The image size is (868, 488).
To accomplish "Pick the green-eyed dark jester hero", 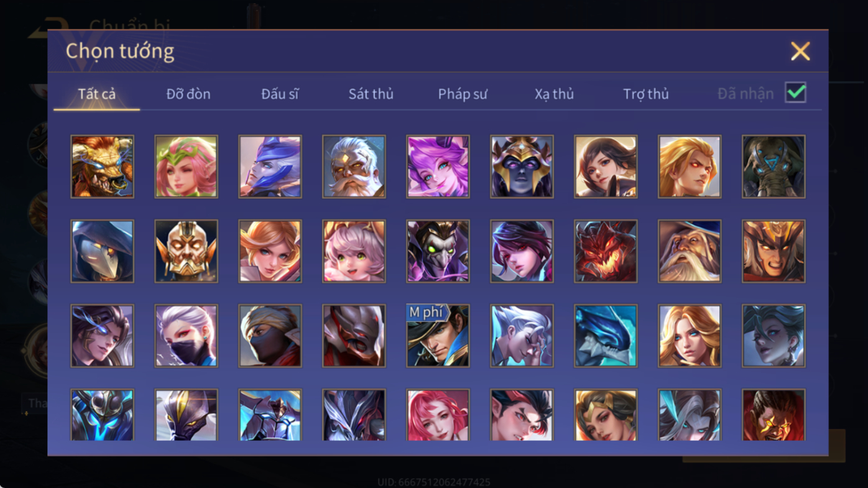I will point(438,251).
